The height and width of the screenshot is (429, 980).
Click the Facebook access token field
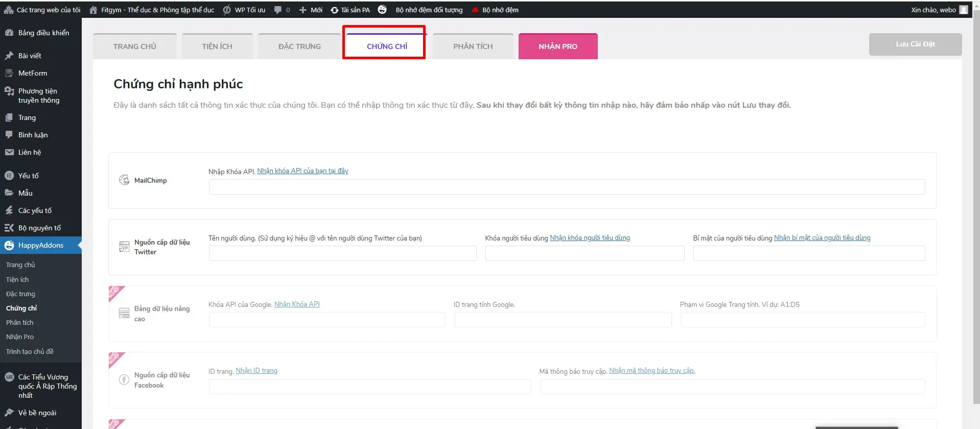tap(732, 387)
